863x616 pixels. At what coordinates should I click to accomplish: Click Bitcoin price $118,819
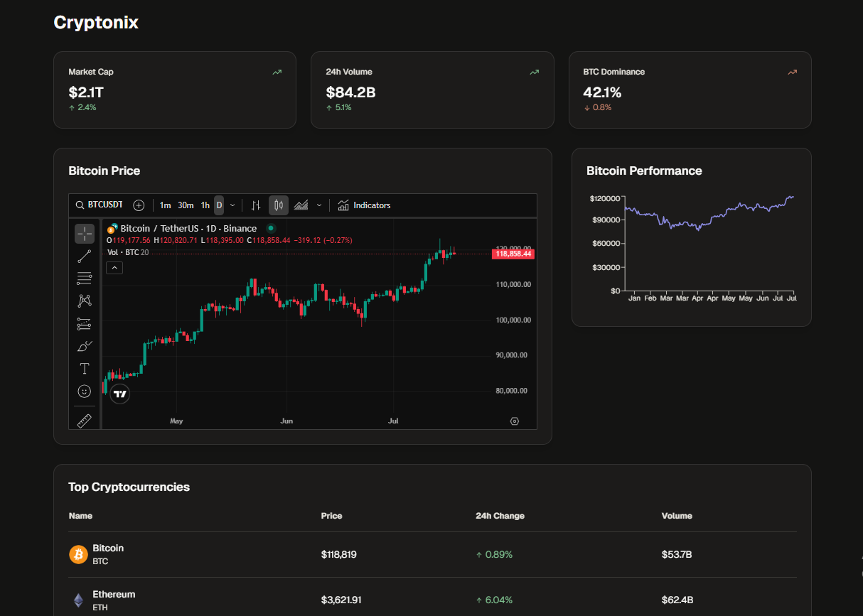tap(338, 554)
